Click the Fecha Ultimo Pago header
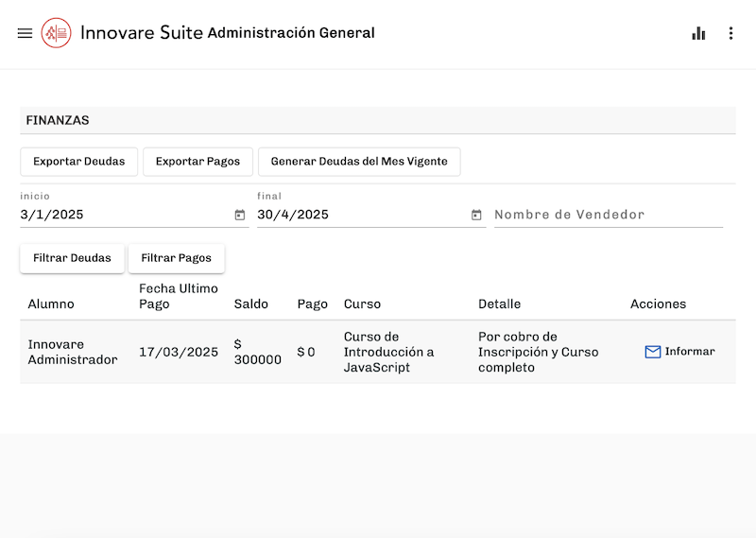 pyautogui.click(x=179, y=296)
